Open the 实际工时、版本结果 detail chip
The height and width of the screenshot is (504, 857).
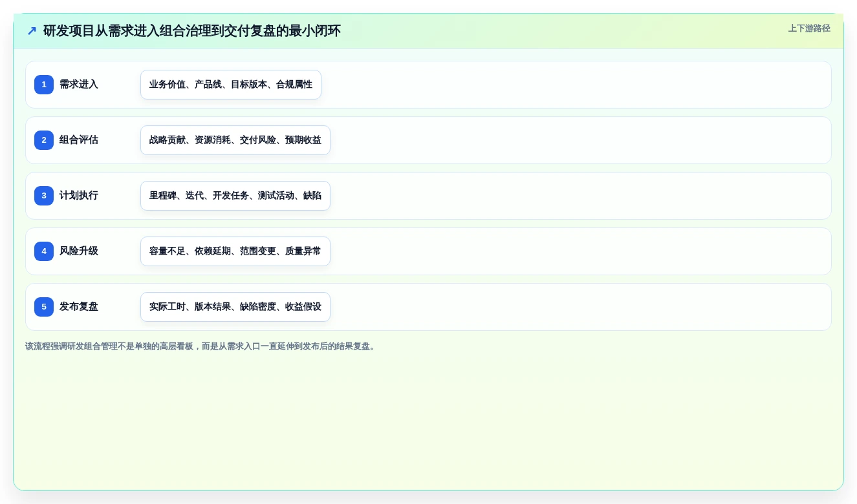pyautogui.click(x=235, y=307)
